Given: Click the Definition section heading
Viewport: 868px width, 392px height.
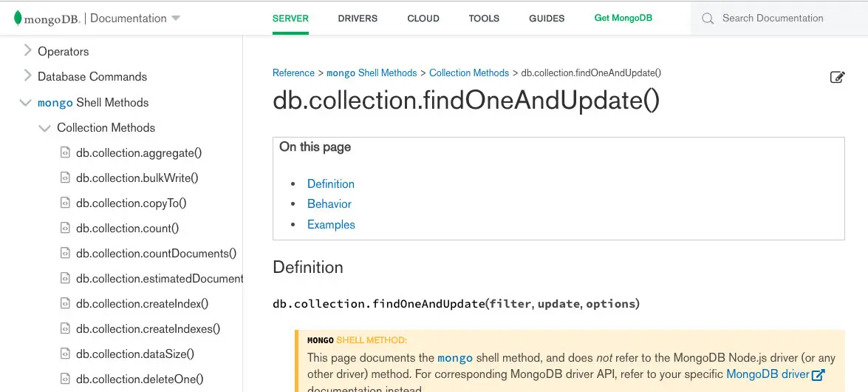Looking at the screenshot, I should point(308,267).
